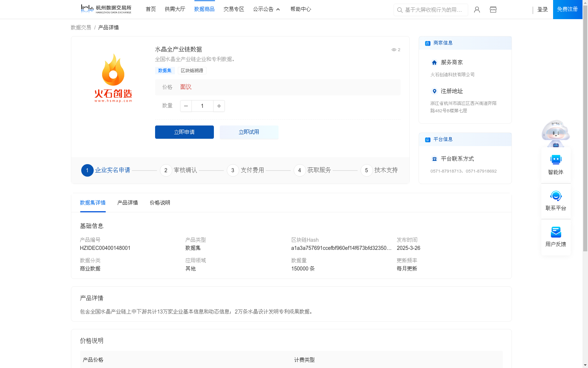
Task: Click 数据交易 breadcrumb link
Action: point(81,28)
